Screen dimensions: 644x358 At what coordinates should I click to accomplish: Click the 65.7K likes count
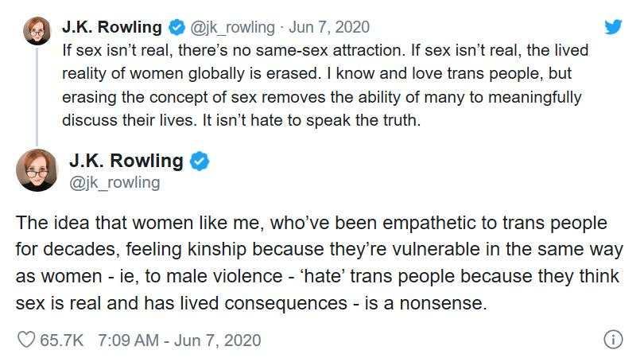[61, 340]
